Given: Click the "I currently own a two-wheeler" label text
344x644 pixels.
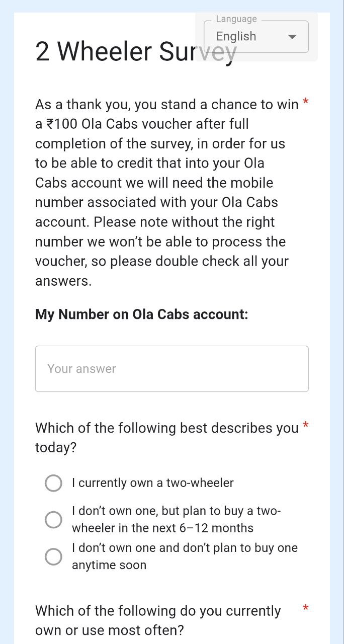Looking at the screenshot, I should (x=152, y=483).
